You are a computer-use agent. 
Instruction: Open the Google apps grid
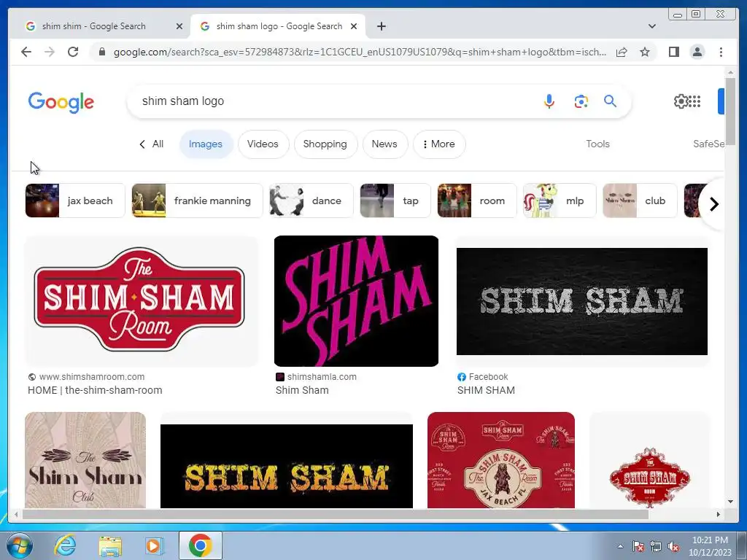tap(695, 101)
